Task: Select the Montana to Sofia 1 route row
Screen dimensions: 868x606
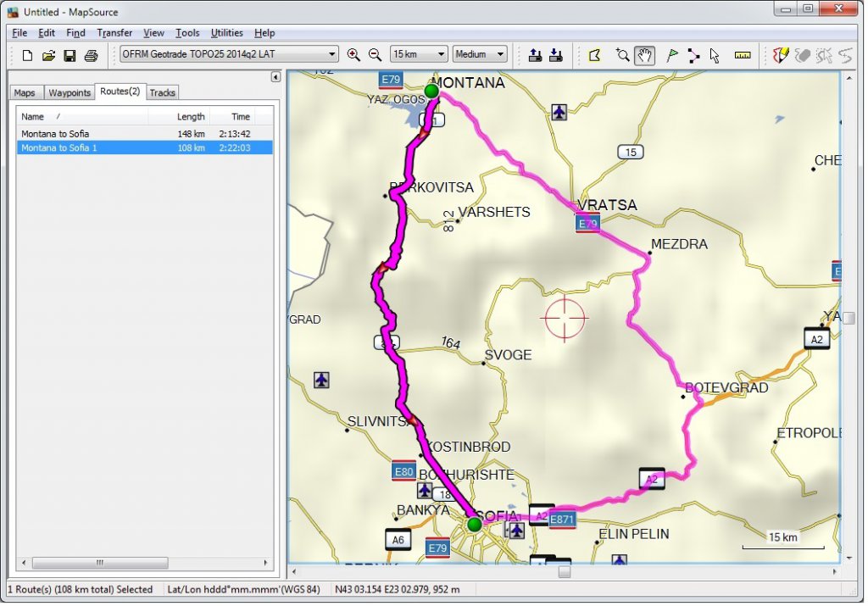Action: click(x=145, y=147)
